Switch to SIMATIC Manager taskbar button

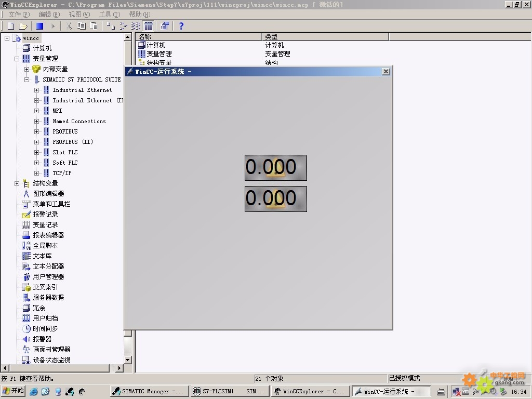point(150,392)
